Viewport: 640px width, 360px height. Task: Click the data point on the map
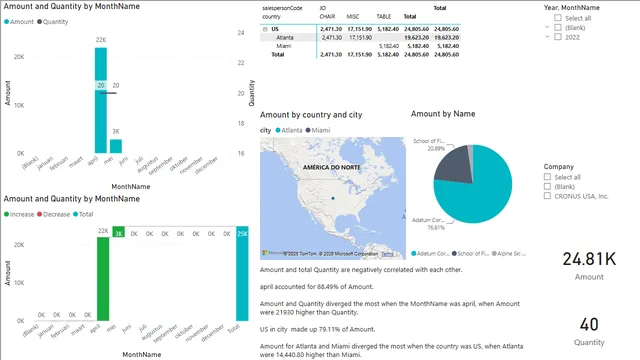pyautogui.click(x=333, y=198)
